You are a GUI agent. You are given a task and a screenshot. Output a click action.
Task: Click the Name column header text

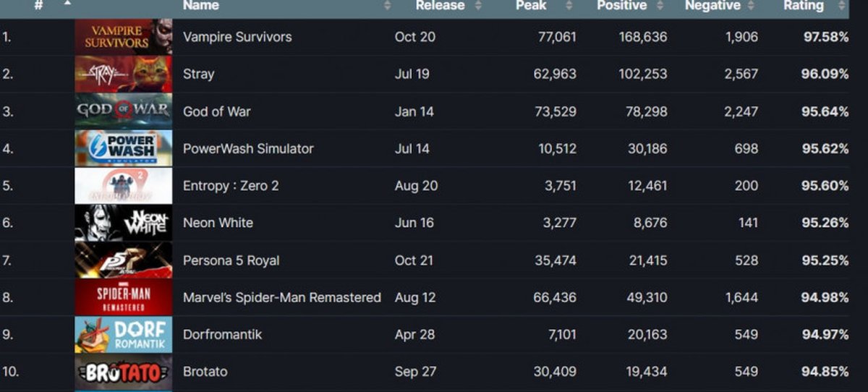[201, 6]
